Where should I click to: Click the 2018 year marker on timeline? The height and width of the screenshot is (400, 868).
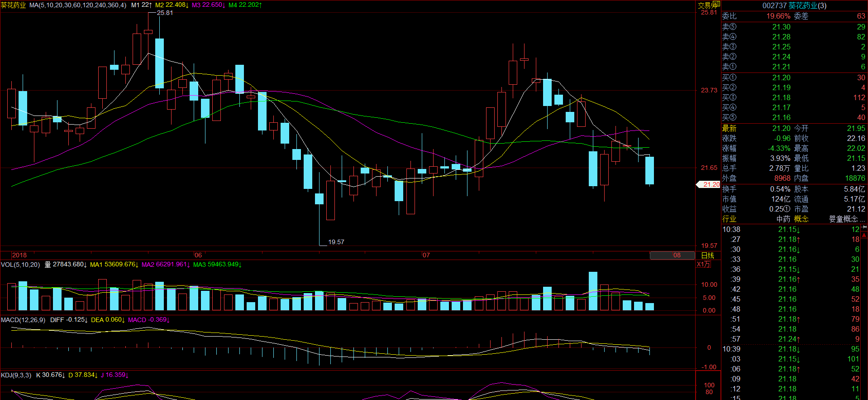(19, 255)
